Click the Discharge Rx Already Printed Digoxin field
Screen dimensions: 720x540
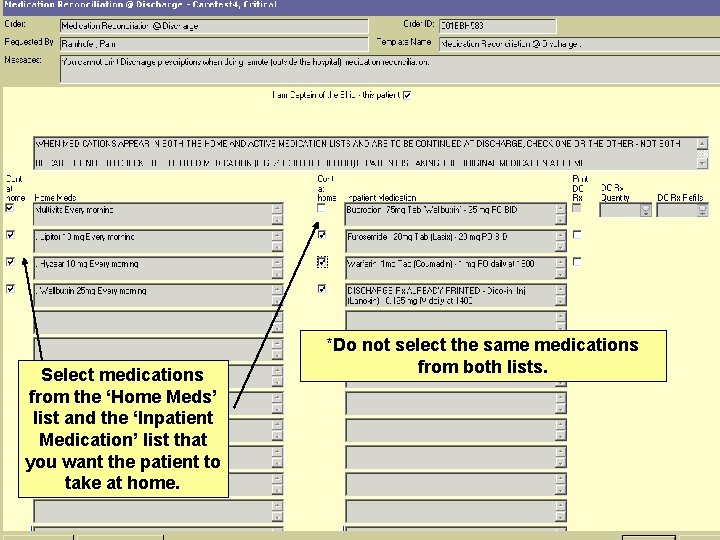[x=456, y=295]
